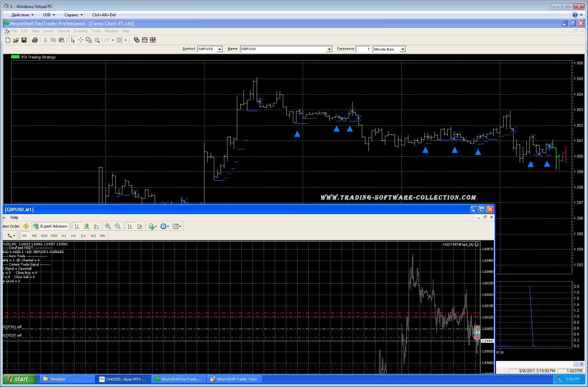Switch MT4 chart to candlesticks
The height and width of the screenshot is (387, 588).
pos(87,226)
